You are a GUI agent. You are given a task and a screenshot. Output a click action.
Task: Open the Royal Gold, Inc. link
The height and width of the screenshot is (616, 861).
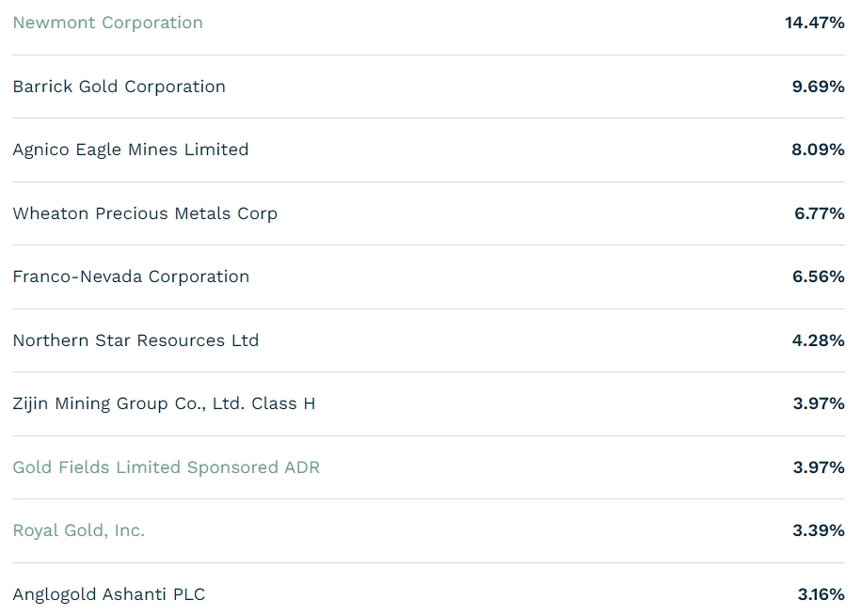pos(78,530)
